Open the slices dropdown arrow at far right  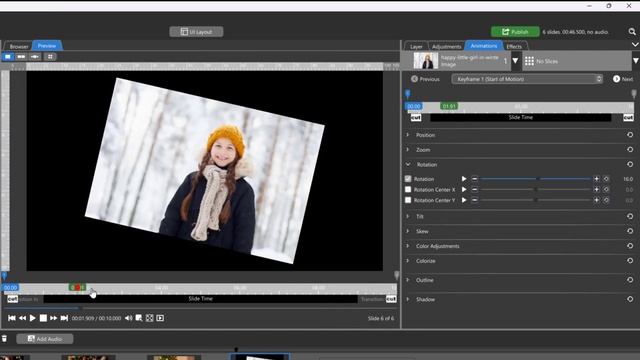tap(636, 61)
